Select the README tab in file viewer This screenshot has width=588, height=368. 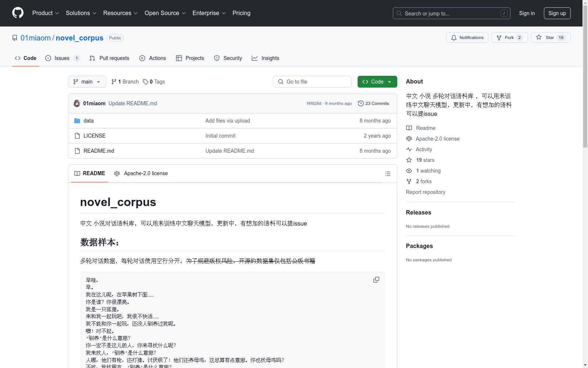(90, 173)
